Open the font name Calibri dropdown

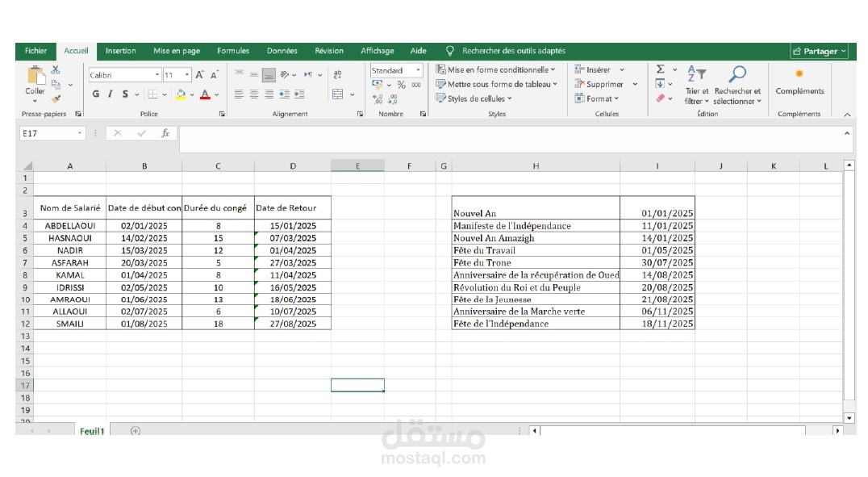pyautogui.click(x=157, y=75)
